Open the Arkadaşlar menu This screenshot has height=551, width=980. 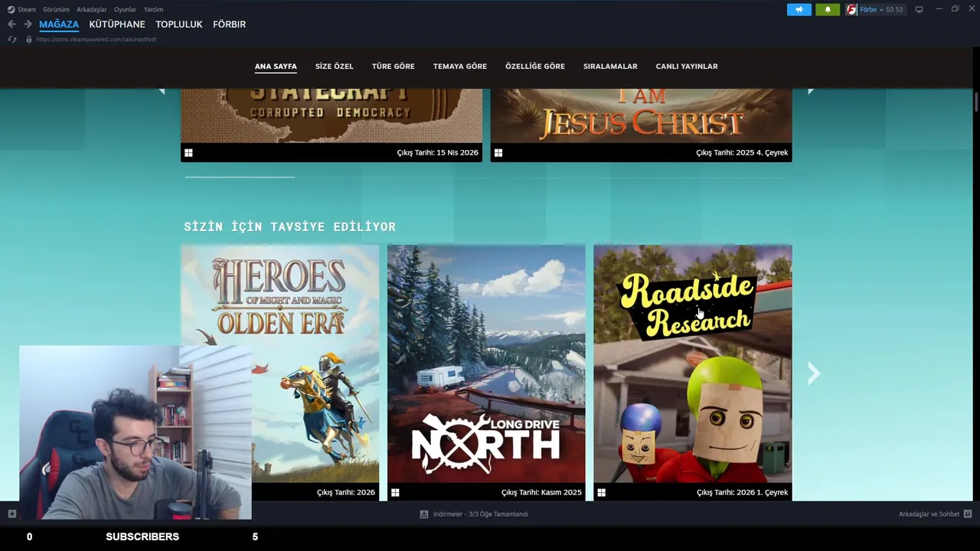(x=91, y=9)
